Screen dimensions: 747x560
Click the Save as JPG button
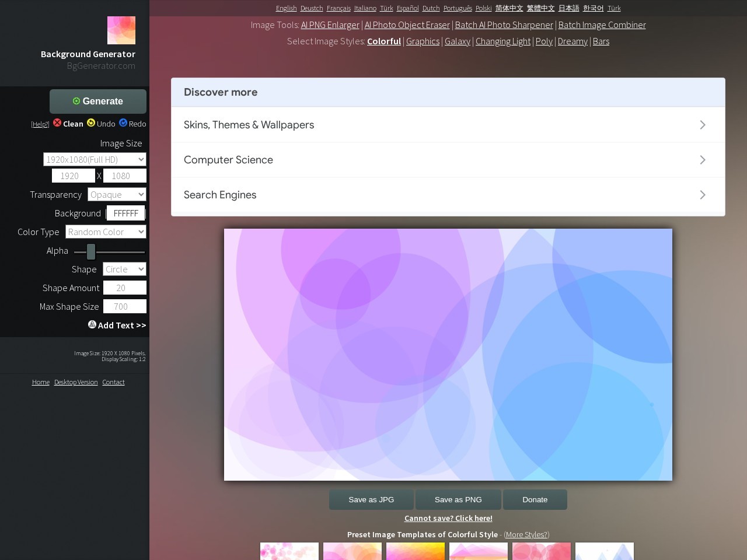[371, 499]
